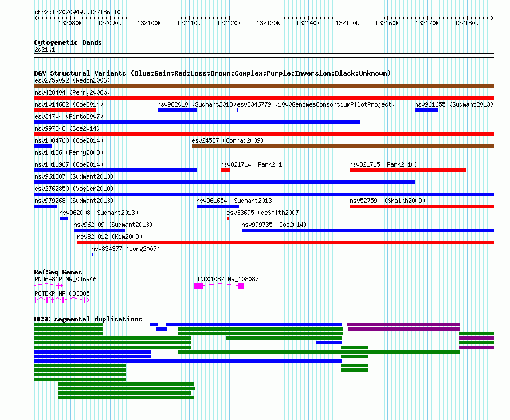This screenshot has width=510, height=420.
Task: Select the blue nsv961655 gain bar
Action: point(426,110)
